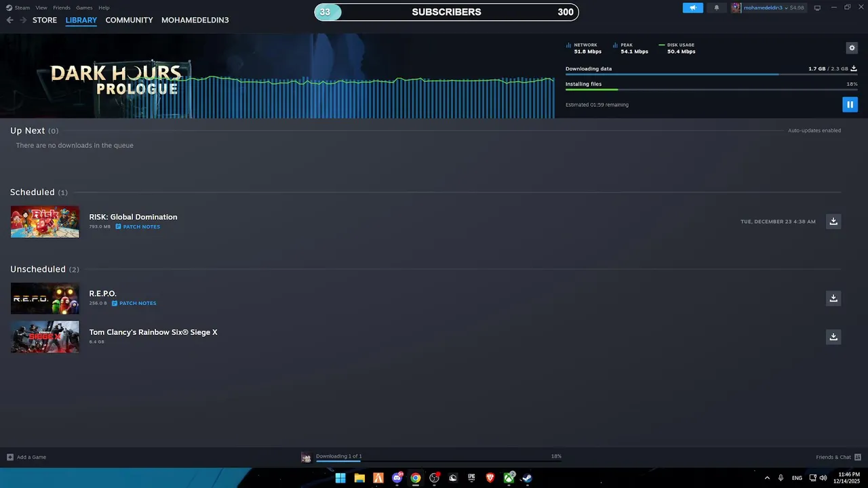The image size is (868, 488).
Task: Select the R.E.P.O. title text
Action: point(102,293)
